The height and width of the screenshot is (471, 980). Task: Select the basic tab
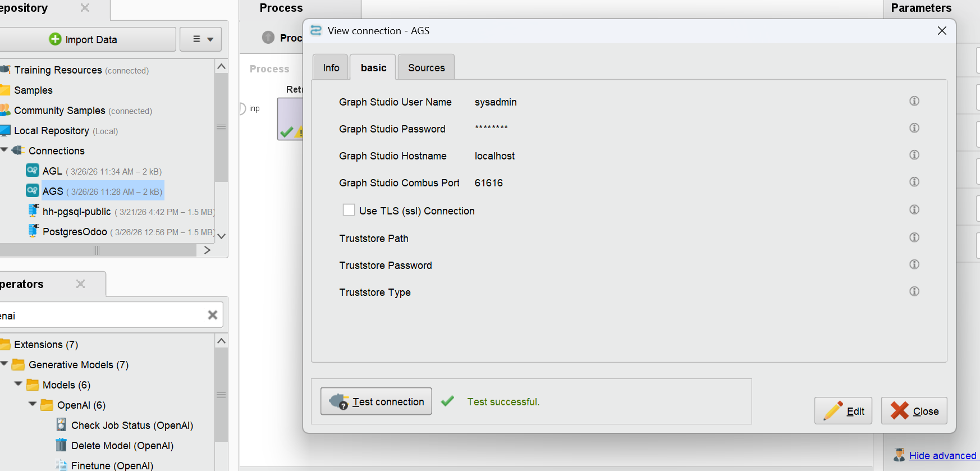click(373, 67)
